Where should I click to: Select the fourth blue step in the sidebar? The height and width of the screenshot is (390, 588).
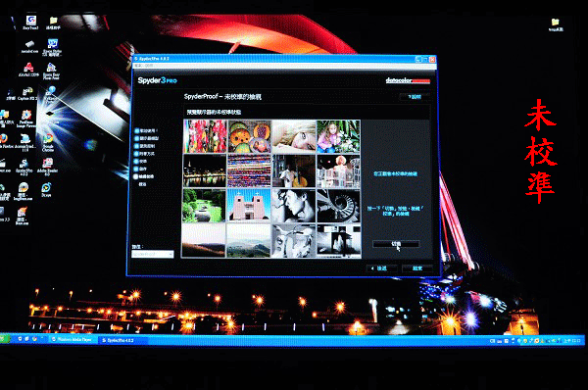[x=144, y=154]
